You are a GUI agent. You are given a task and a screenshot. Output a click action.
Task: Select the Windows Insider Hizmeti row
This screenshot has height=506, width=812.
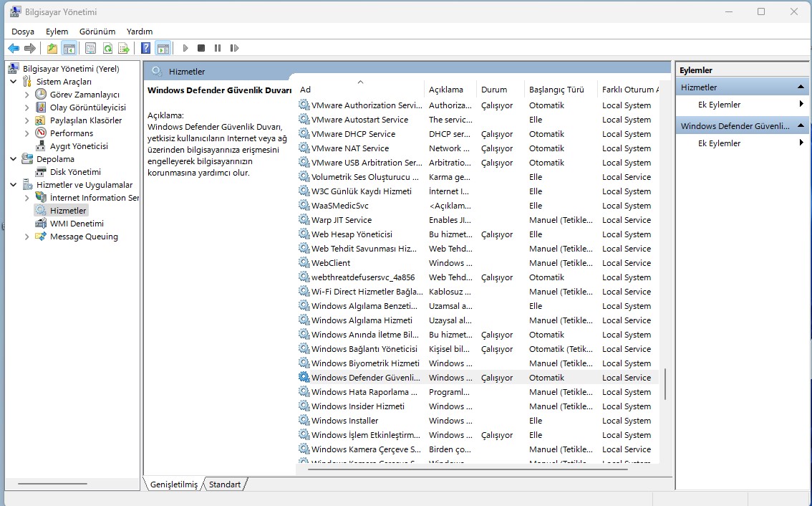[x=478, y=406]
